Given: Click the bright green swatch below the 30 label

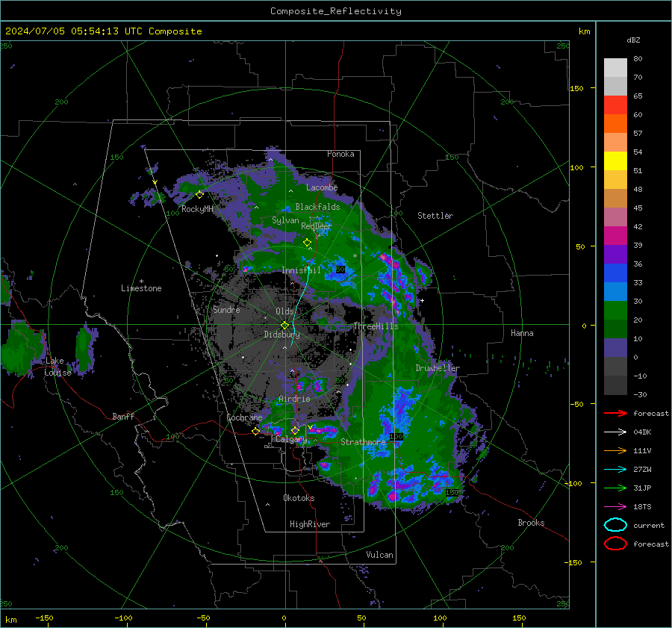Looking at the screenshot, I should tap(615, 311).
